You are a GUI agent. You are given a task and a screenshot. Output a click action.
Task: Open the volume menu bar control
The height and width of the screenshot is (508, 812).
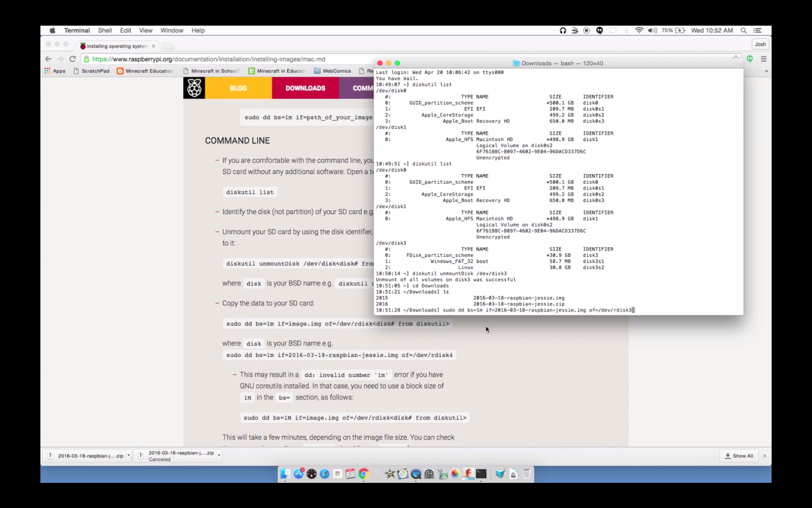coord(652,30)
